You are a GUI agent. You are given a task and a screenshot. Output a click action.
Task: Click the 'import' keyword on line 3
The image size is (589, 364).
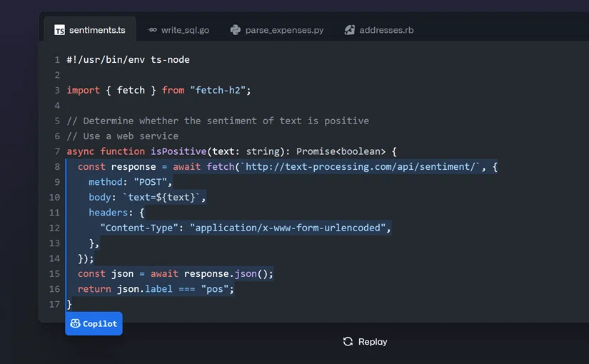[84, 90]
